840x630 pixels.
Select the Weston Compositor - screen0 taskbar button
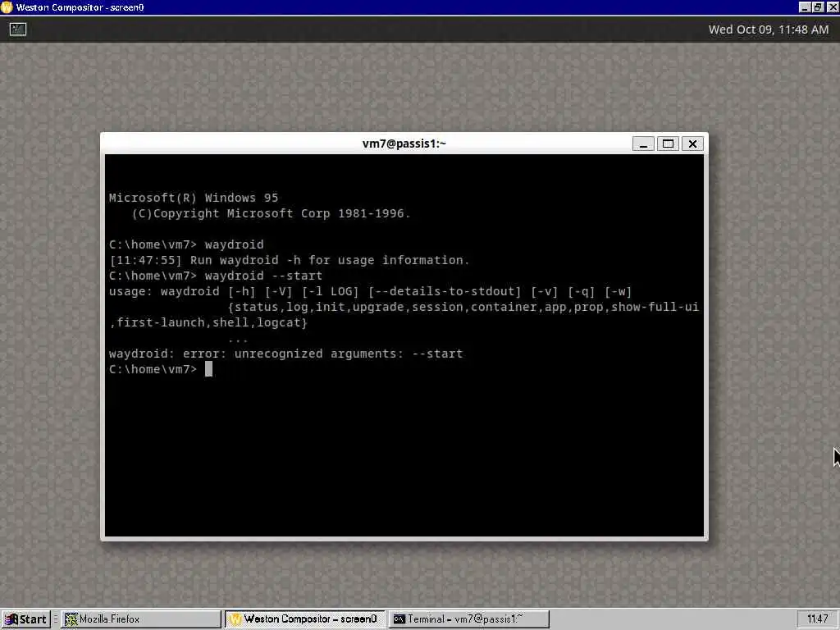click(x=305, y=619)
